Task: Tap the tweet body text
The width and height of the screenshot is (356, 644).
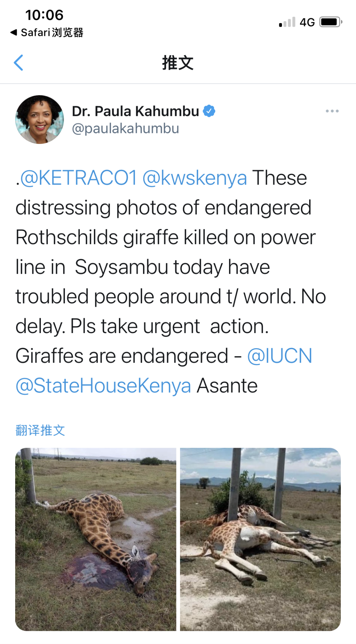Action: click(165, 267)
